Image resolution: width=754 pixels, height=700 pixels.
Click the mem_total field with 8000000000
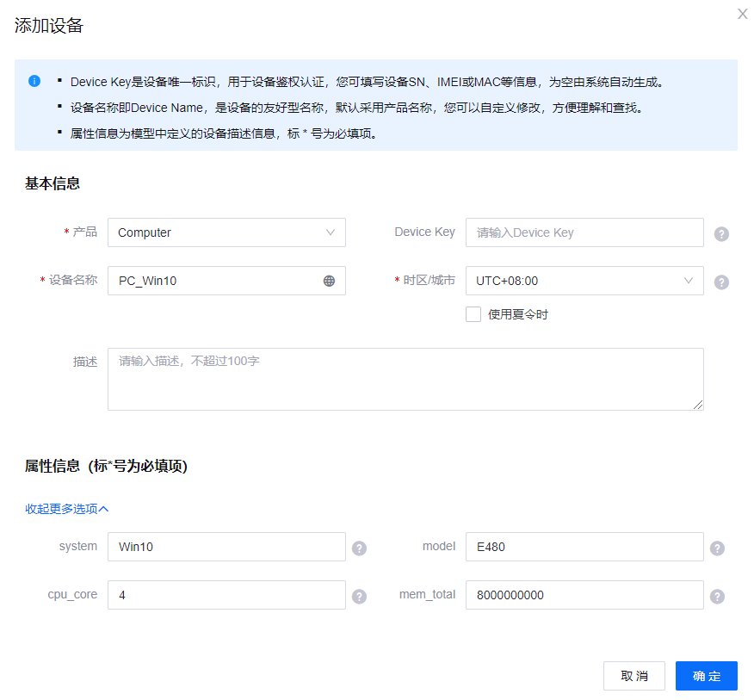point(584,595)
